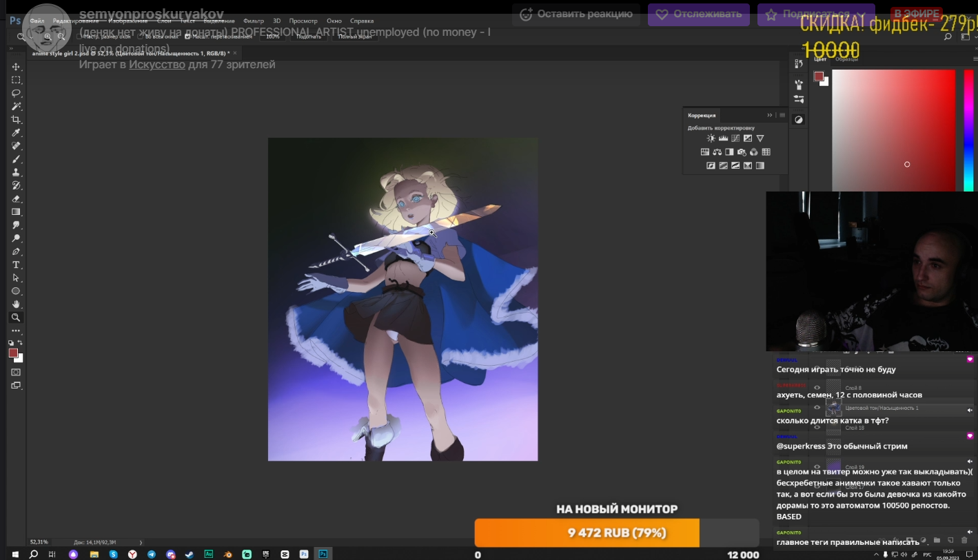
Task: Hide layer Слой 18
Action: tap(817, 428)
